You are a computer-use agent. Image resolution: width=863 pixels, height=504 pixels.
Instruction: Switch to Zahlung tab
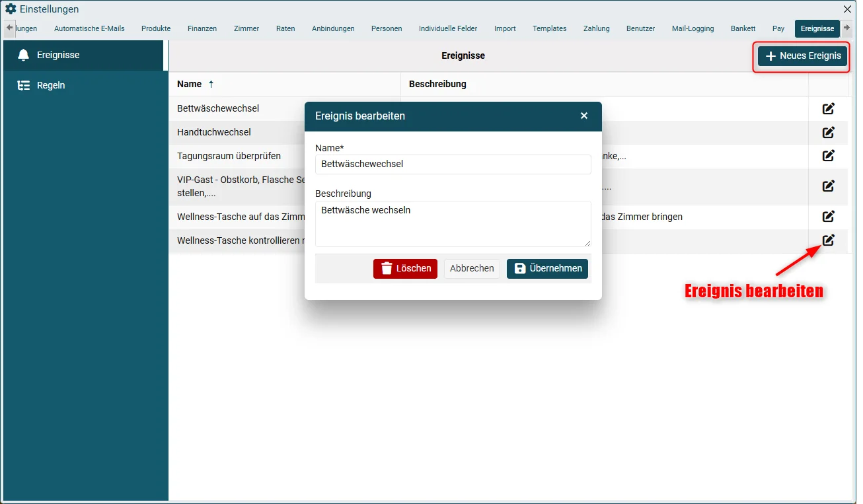pos(596,28)
